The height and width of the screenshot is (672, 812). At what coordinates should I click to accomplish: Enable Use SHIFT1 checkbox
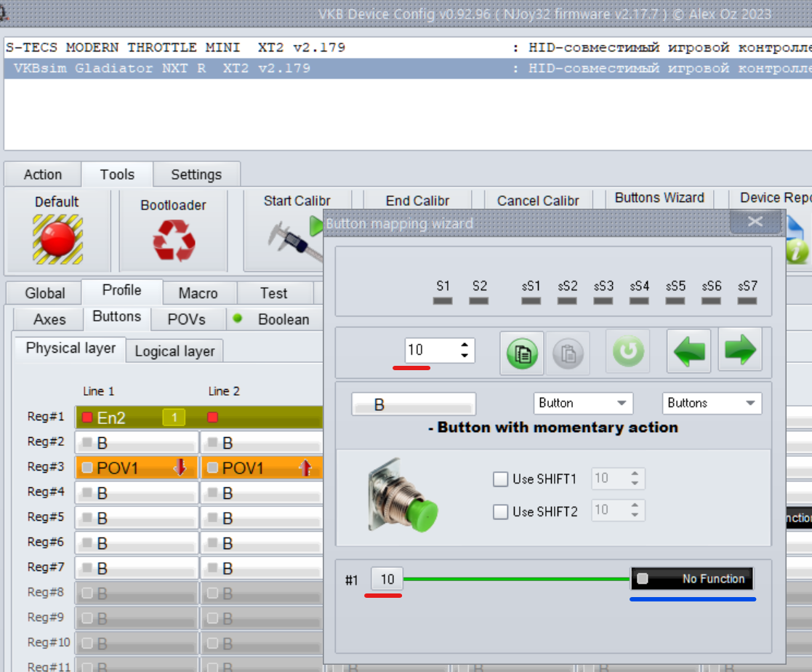click(500, 479)
